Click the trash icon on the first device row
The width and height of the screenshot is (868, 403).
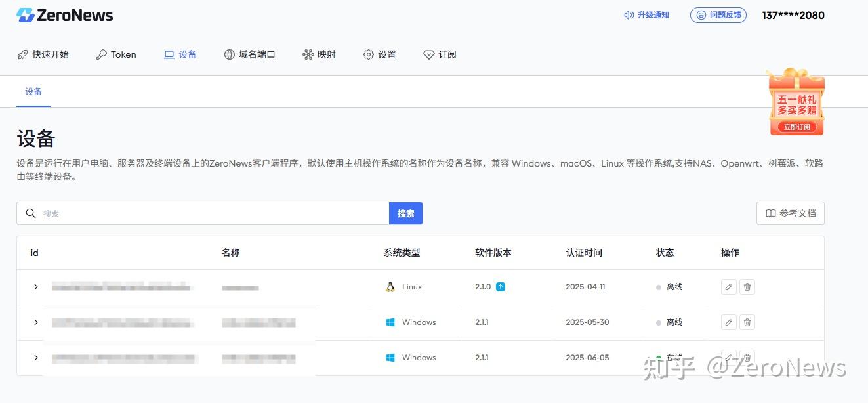747,287
